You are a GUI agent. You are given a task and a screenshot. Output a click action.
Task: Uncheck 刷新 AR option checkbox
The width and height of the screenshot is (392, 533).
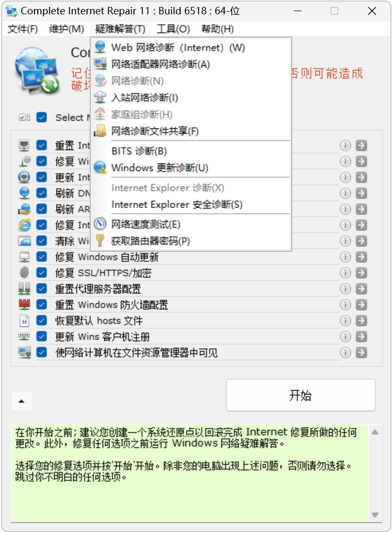(41, 209)
